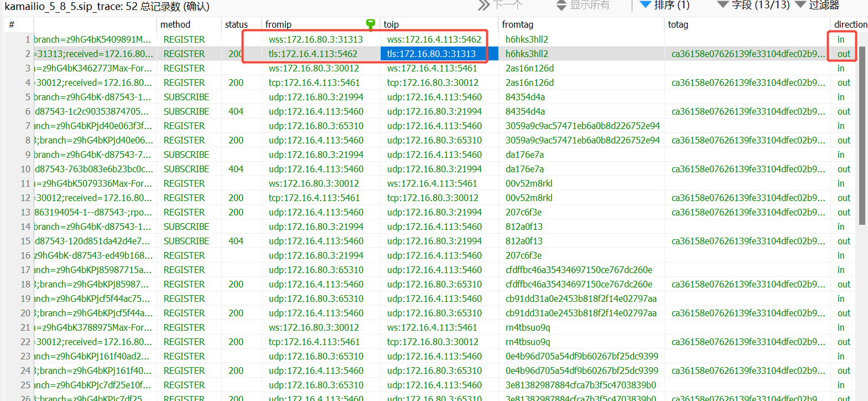Click the totag column header
Image resolution: width=868 pixels, height=401 pixels.
(678, 24)
